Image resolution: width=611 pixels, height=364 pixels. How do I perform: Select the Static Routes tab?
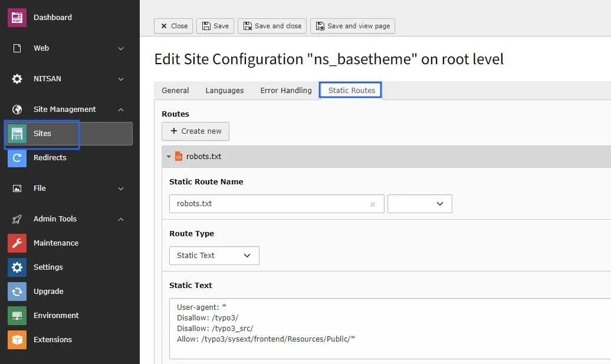352,90
